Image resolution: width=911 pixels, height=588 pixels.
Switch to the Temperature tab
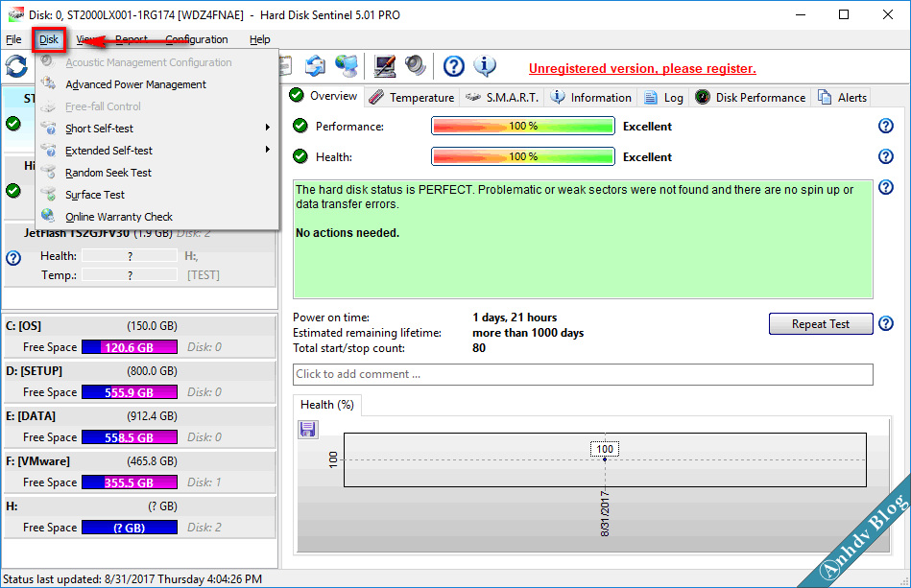(x=412, y=98)
